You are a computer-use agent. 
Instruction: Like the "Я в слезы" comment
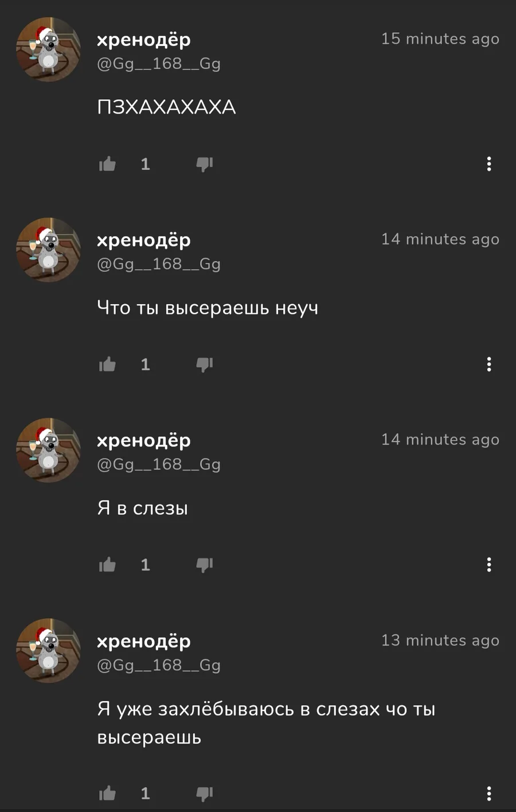coord(107,565)
